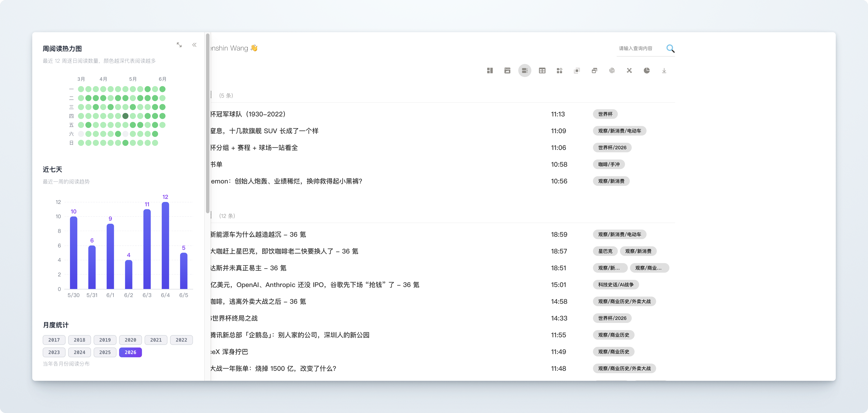Open the network graph icon
The height and width of the screenshot is (413, 868).
click(629, 71)
